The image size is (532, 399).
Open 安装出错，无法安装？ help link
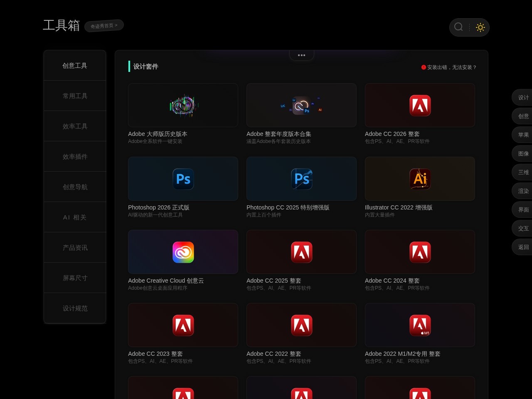[452, 67]
